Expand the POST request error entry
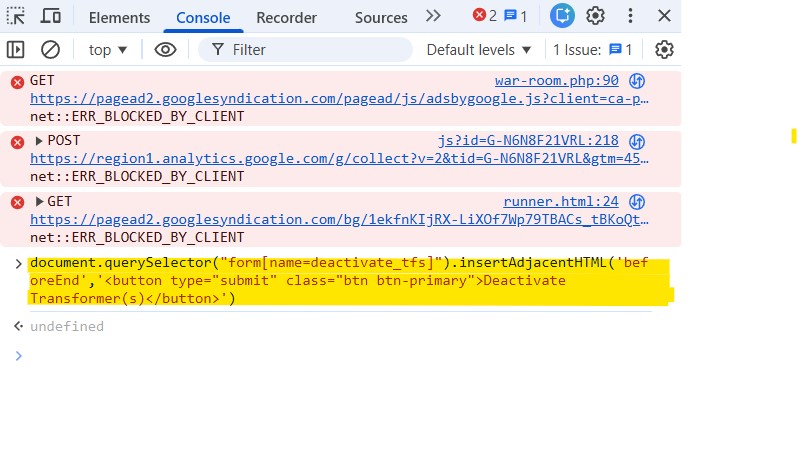The width and height of the screenshot is (797, 452). point(40,141)
